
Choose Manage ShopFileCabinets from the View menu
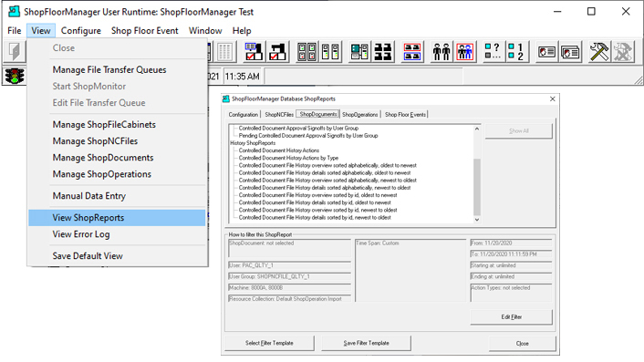[117, 124]
